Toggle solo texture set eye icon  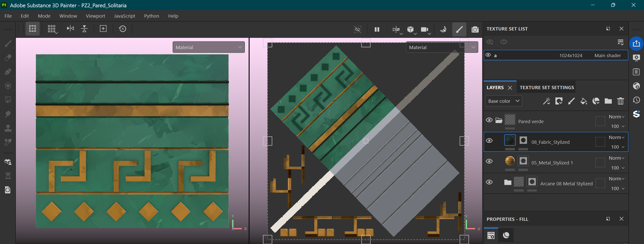pyautogui.click(x=504, y=42)
